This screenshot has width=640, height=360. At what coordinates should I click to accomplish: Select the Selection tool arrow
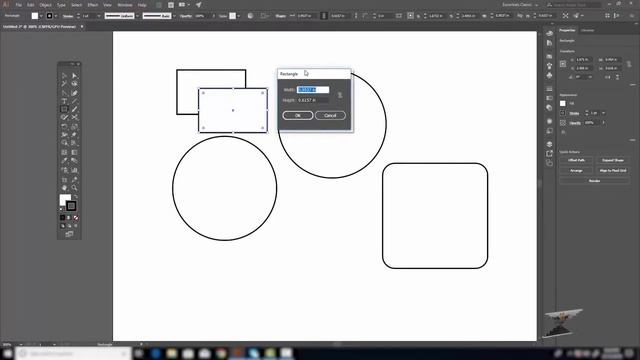pyautogui.click(x=64, y=76)
